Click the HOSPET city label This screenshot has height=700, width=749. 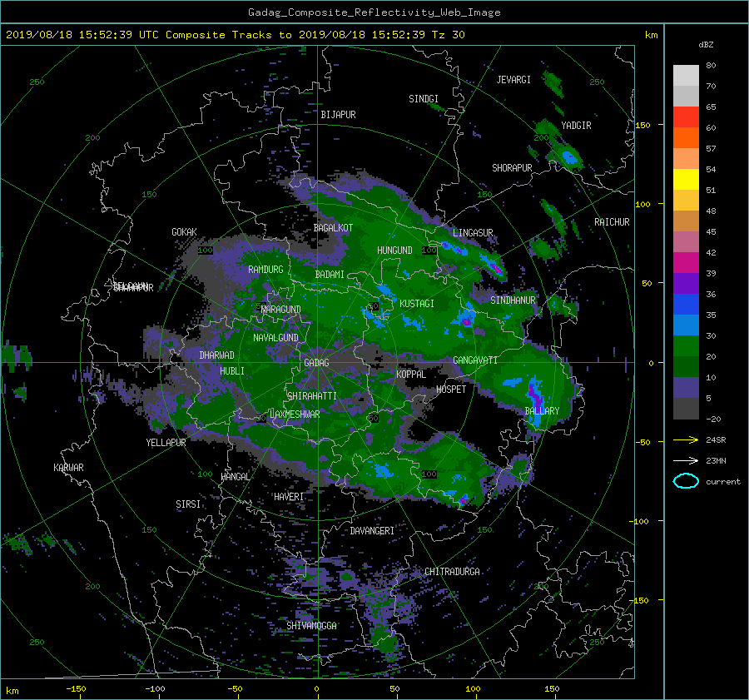pyautogui.click(x=451, y=390)
